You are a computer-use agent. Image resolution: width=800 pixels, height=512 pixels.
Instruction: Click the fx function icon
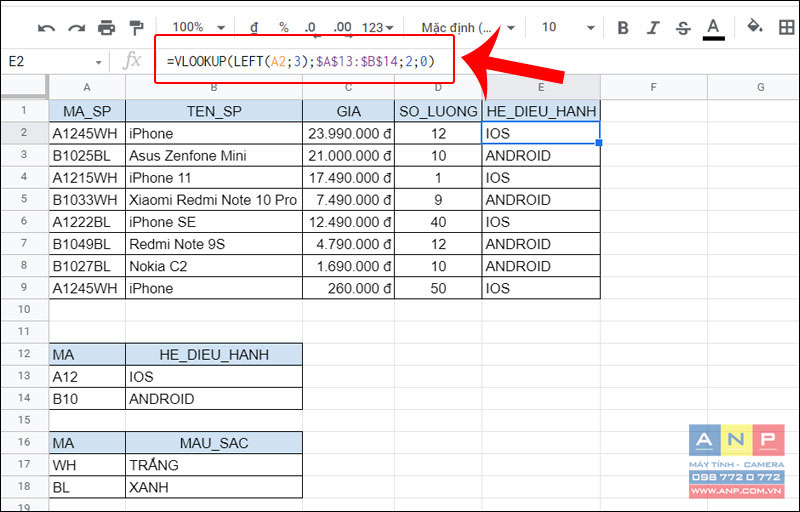coord(132,61)
